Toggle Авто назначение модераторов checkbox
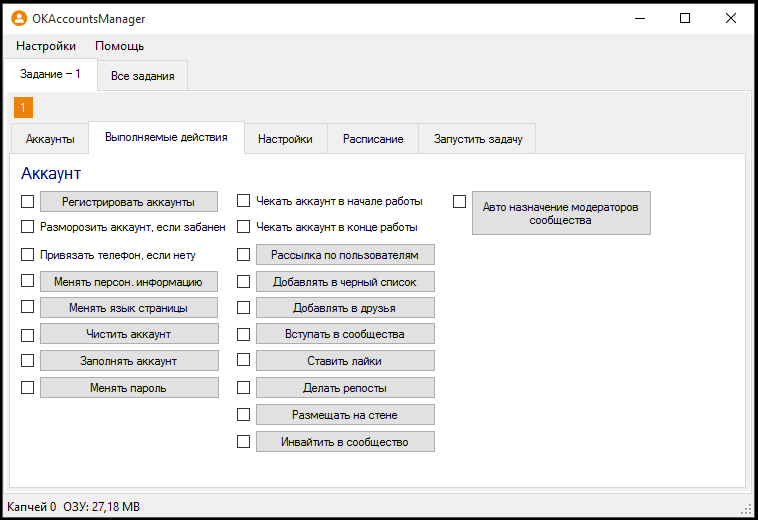Image resolution: width=758 pixels, height=520 pixels. pyautogui.click(x=460, y=201)
